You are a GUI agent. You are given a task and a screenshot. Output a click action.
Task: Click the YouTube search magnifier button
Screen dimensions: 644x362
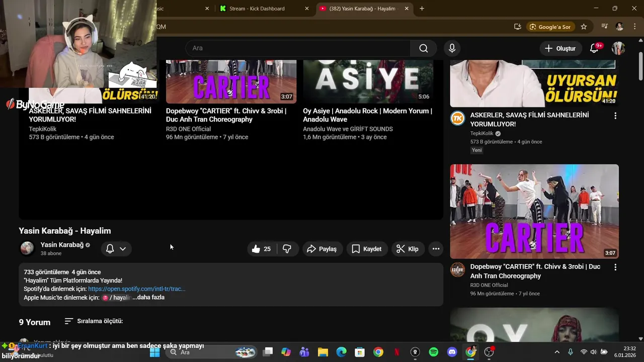pos(424,48)
